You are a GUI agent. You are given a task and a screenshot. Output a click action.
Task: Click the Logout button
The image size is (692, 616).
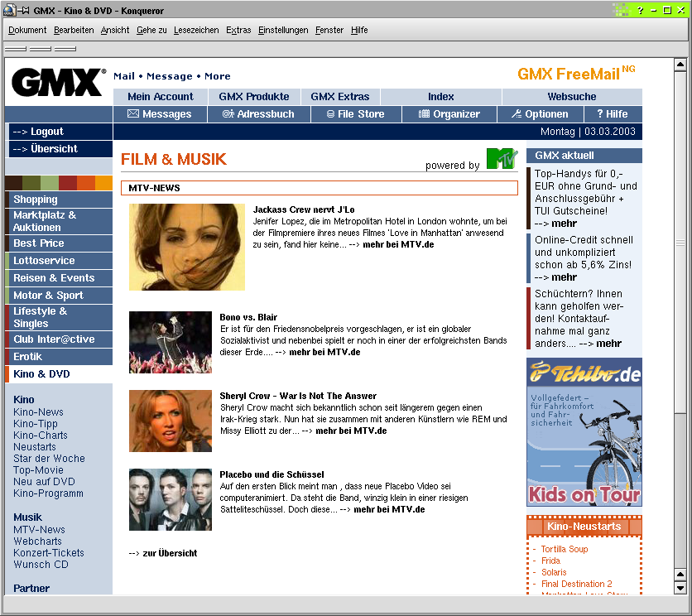(x=60, y=132)
